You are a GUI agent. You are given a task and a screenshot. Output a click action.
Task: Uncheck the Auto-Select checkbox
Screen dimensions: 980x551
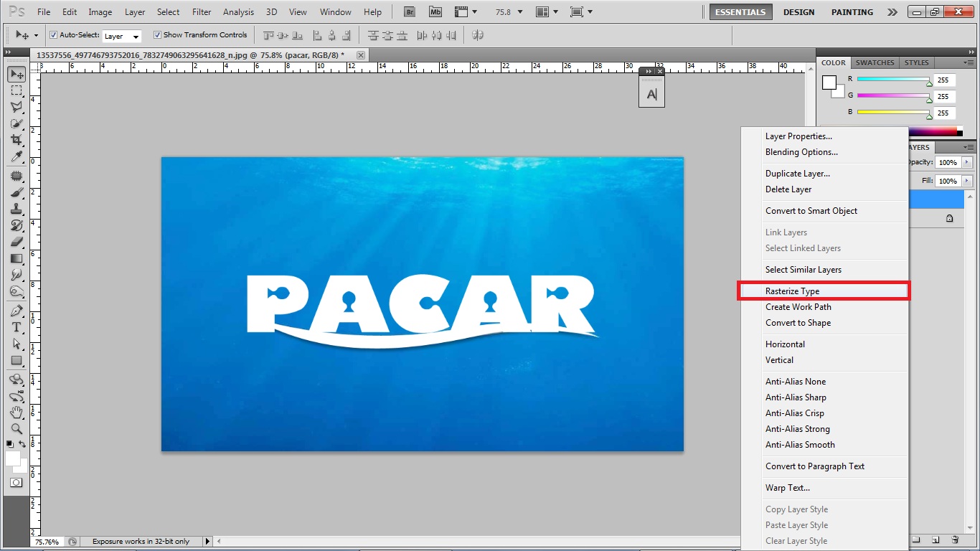coord(54,35)
